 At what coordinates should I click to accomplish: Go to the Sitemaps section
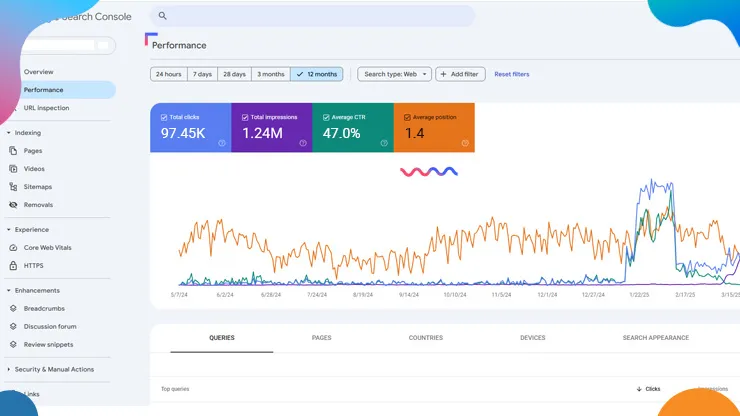click(x=38, y=187)
